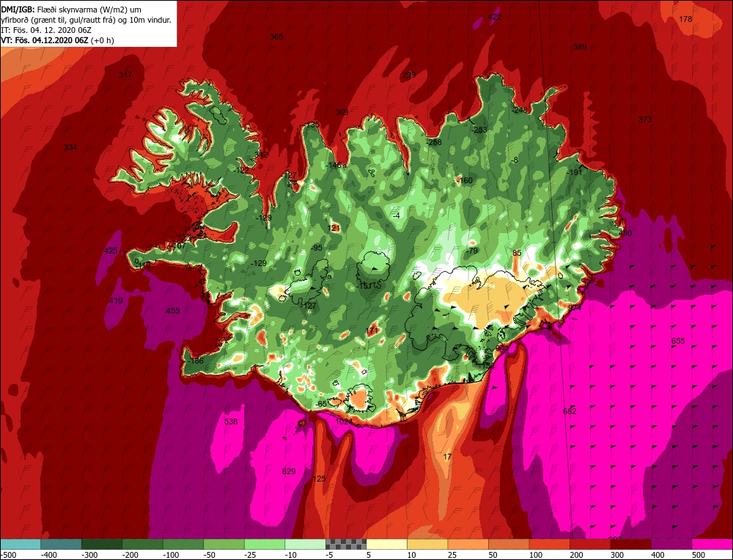Select the inland value '-248'
Image resolution: width=733 pixels, height=560 pixels.
coord(520,111)
